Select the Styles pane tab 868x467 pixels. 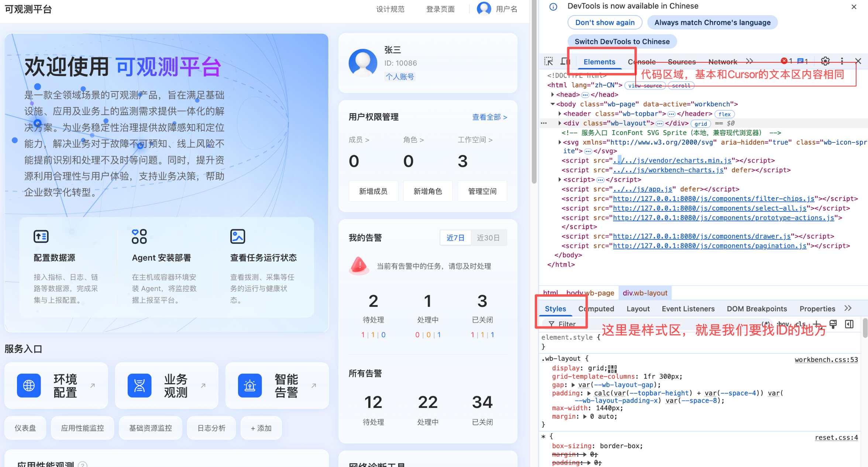click(x=555, y=309)
